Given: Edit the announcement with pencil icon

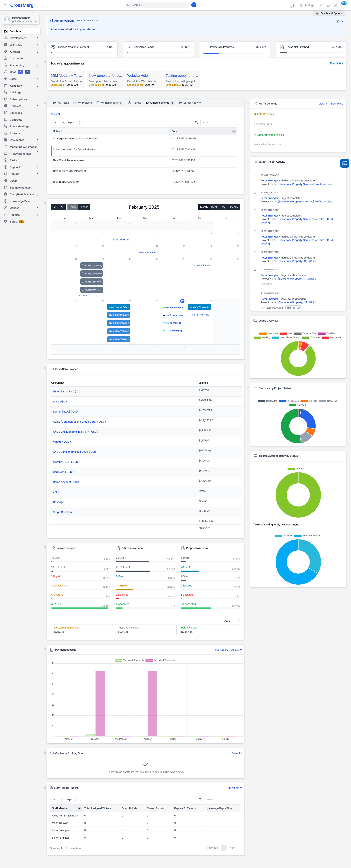Looking at the screenshot, I should coord(338,21).
